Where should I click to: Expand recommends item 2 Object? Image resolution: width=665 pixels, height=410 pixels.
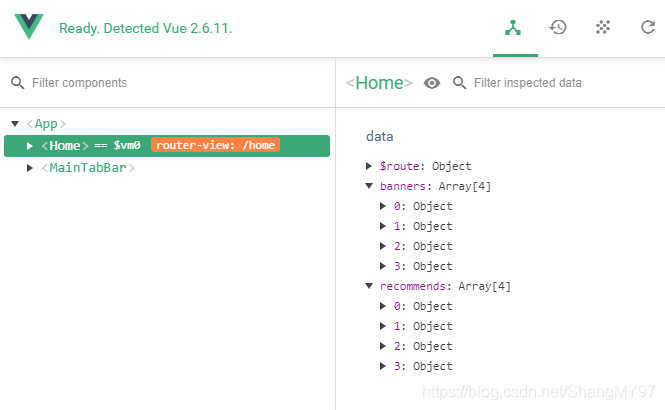383,346
